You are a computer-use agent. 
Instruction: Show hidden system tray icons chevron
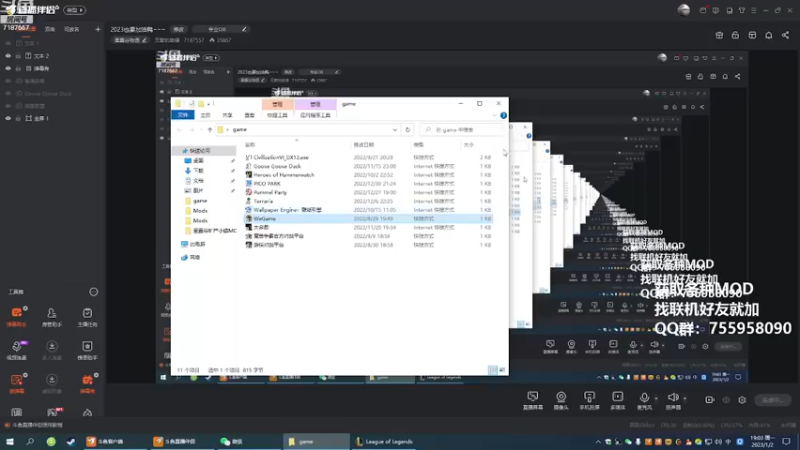point(598,441)
